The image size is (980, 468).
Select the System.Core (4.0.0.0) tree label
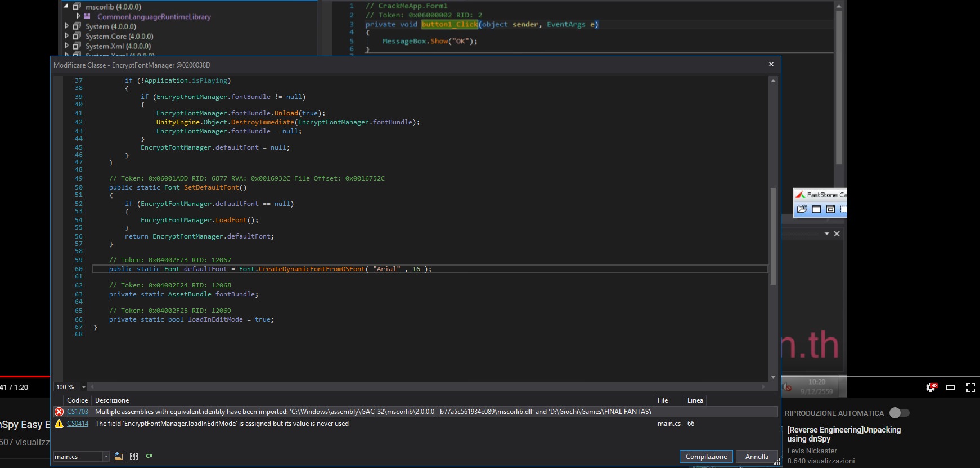tap(119, 36)
